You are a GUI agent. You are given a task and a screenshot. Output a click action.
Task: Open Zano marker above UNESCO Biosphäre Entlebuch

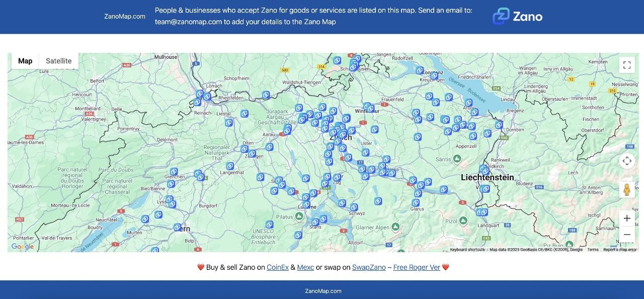pyautogui.click(x=269, y=225)
